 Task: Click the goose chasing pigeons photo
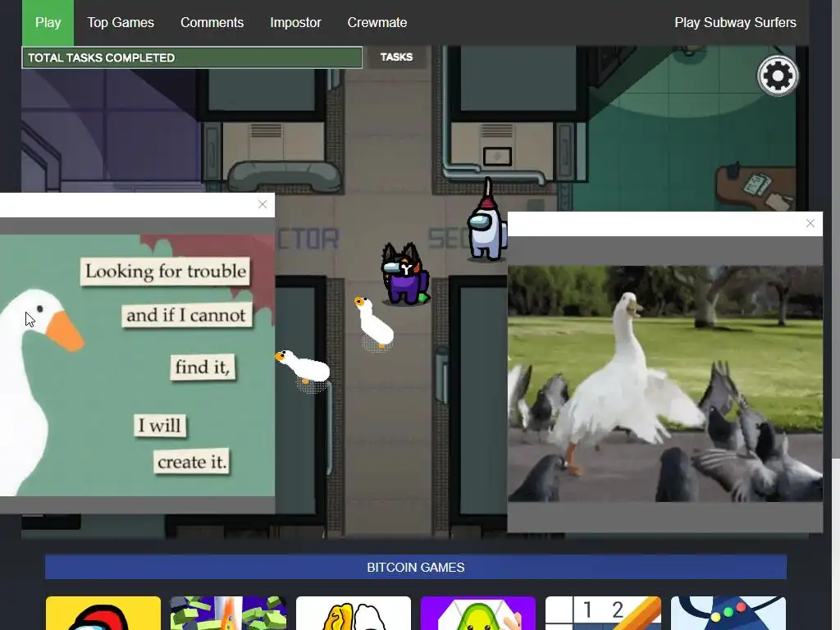[x=664, y=384]
